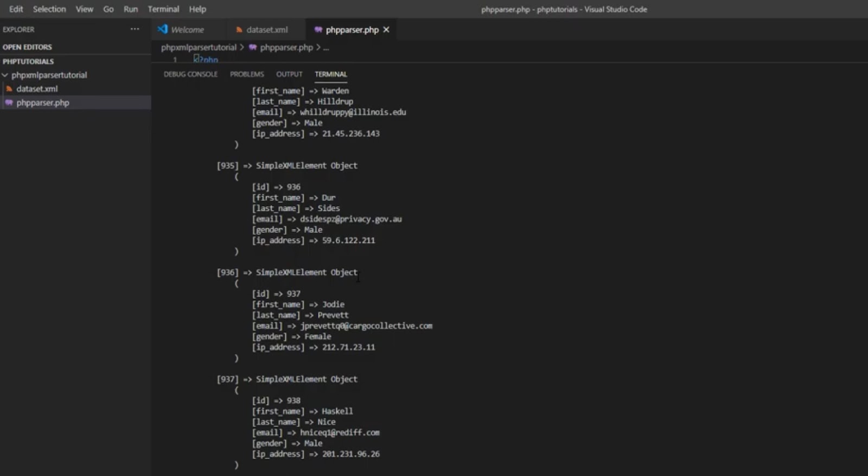Viewport: 868px width, 476px height.
Task: Click the EXPLORER panel title
Action: [x=18, y=29]
